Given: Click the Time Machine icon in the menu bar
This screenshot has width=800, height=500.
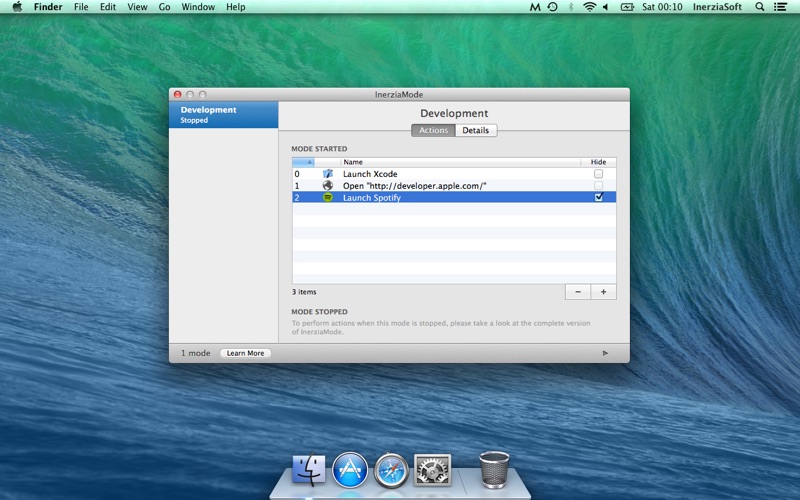Looking at the screenshot, I should pyautogui.click(x=553, y=7).
